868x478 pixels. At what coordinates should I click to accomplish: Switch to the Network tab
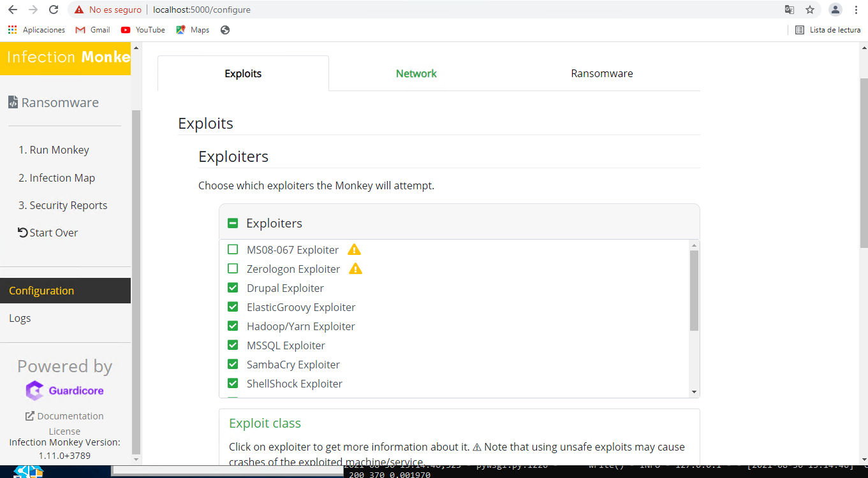(416, 73)
